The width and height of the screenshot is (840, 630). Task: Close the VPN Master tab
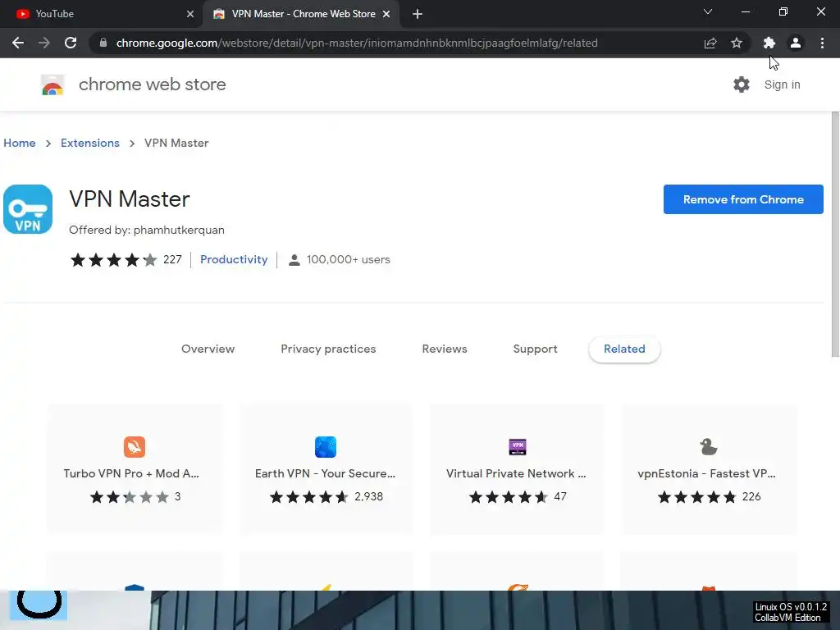pyautogui.click(x=386, y=14)
